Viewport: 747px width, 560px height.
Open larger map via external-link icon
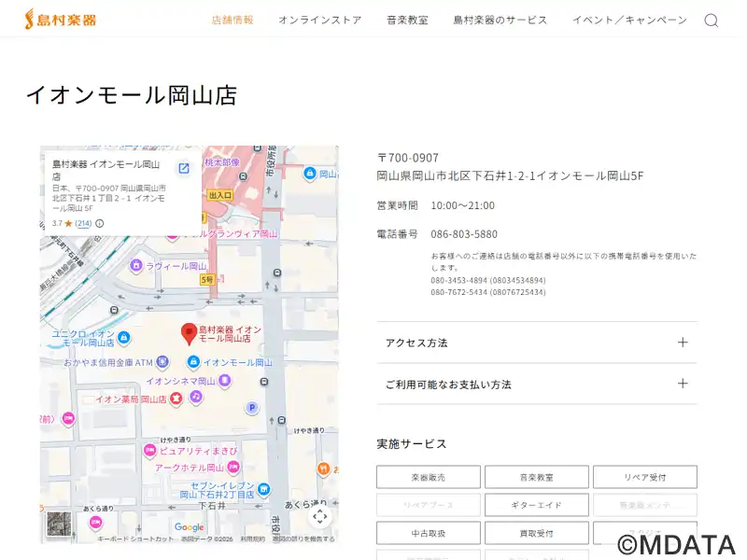pos(184,169)
